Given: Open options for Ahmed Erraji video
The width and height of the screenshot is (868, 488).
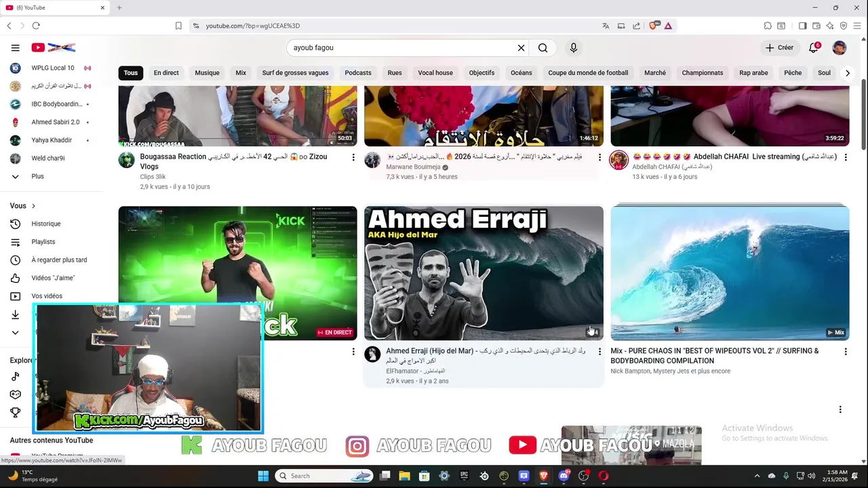Looking at the screenshot, I should [599, 352].
